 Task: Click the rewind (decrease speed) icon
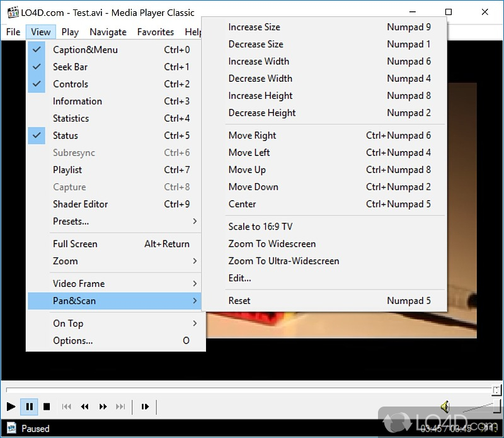[84, 407]
